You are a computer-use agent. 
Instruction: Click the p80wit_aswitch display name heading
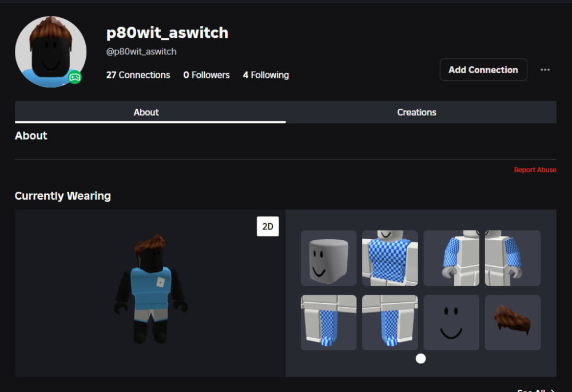tap(167, 33)
